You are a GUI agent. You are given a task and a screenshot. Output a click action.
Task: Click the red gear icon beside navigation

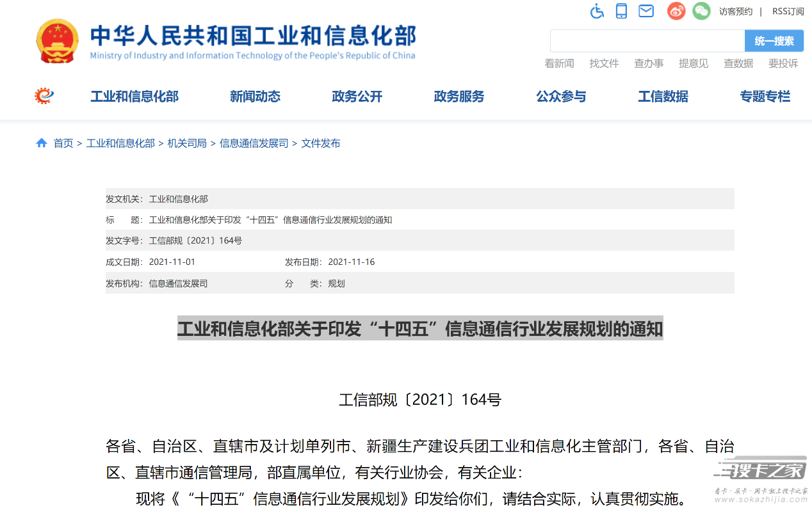(x=44, y=96)
